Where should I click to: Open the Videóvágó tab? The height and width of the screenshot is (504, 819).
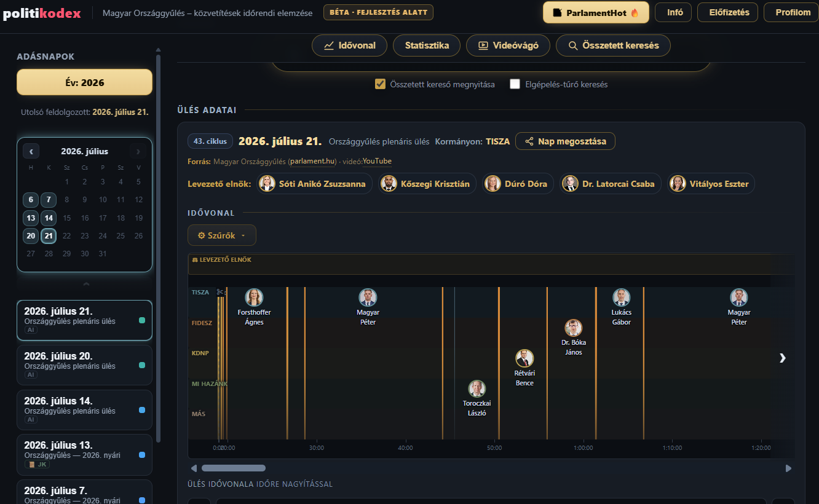508,45
